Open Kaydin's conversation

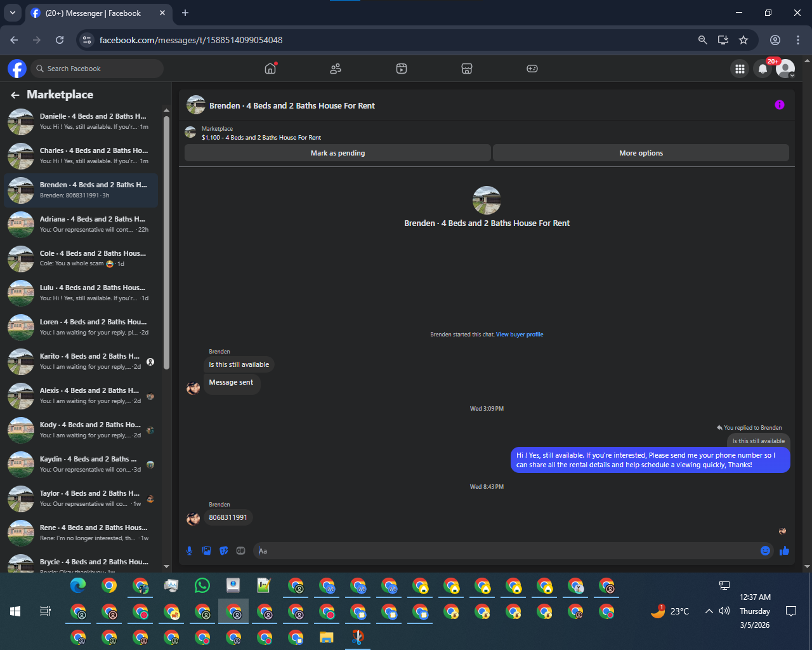[x=81, y=464]
